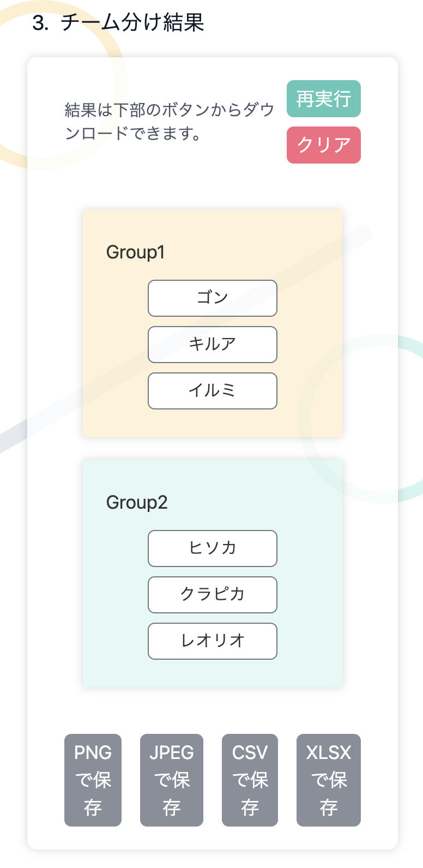This screenshot has height=868, width=423.
Task: Select the キルア member card in Group1
Action: point(212,345)
